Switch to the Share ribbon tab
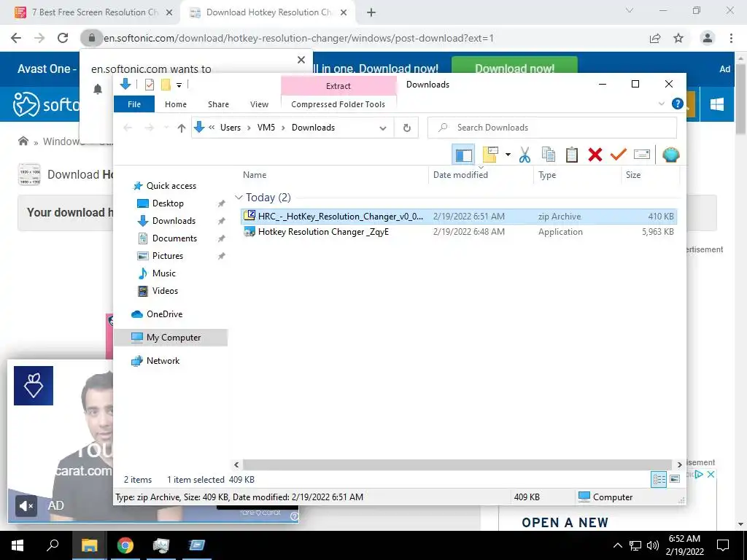The image size is (747, 560). [x=218, y=104]
